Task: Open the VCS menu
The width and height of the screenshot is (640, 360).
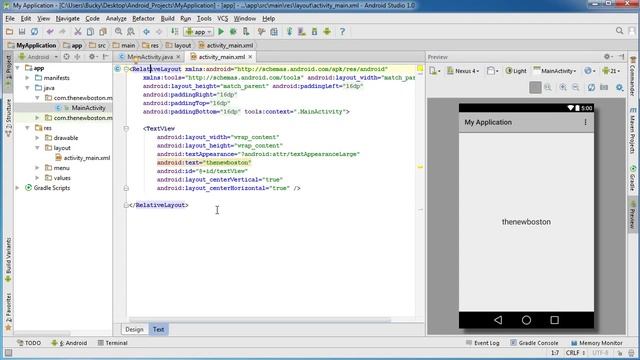Action: click(x=222, y=19)
